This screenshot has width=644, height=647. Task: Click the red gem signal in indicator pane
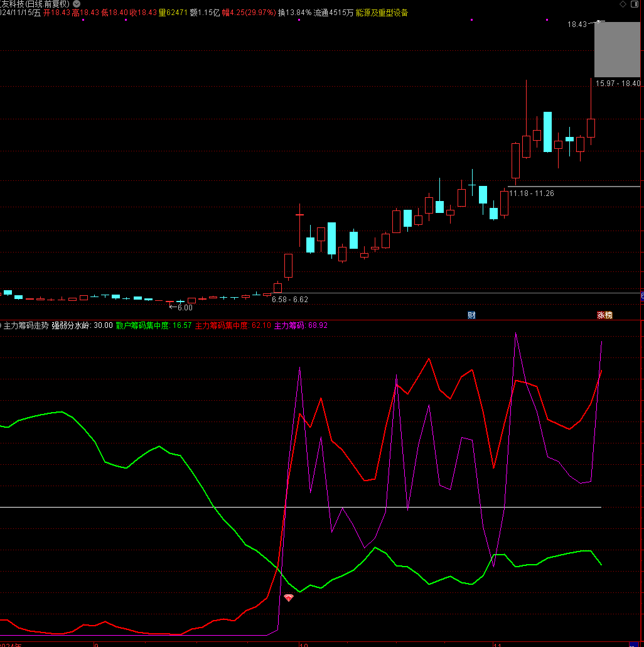[x=289, y=597]
